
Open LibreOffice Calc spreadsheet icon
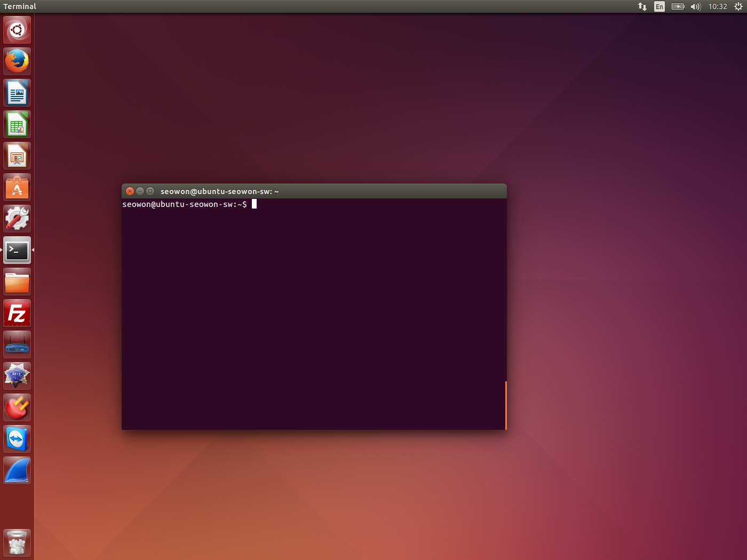[17, 124]
